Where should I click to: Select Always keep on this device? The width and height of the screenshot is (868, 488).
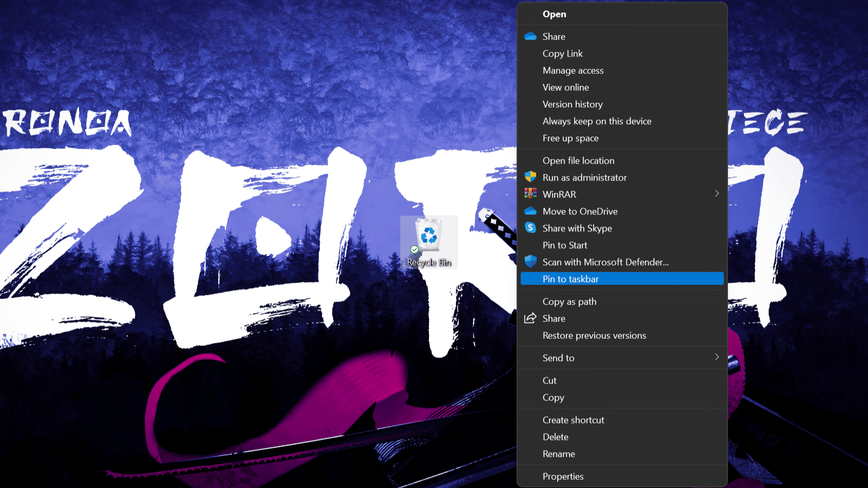point(597,121)
